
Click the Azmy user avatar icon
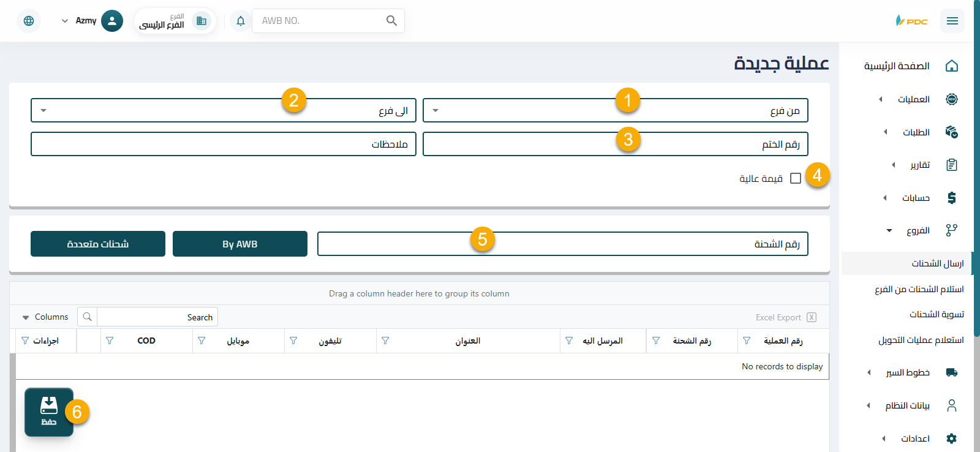point(111,21)
